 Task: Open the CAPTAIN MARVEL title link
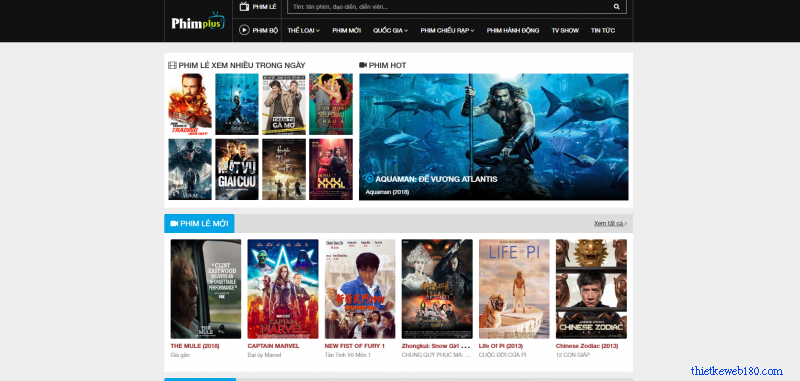pos(273,346)
